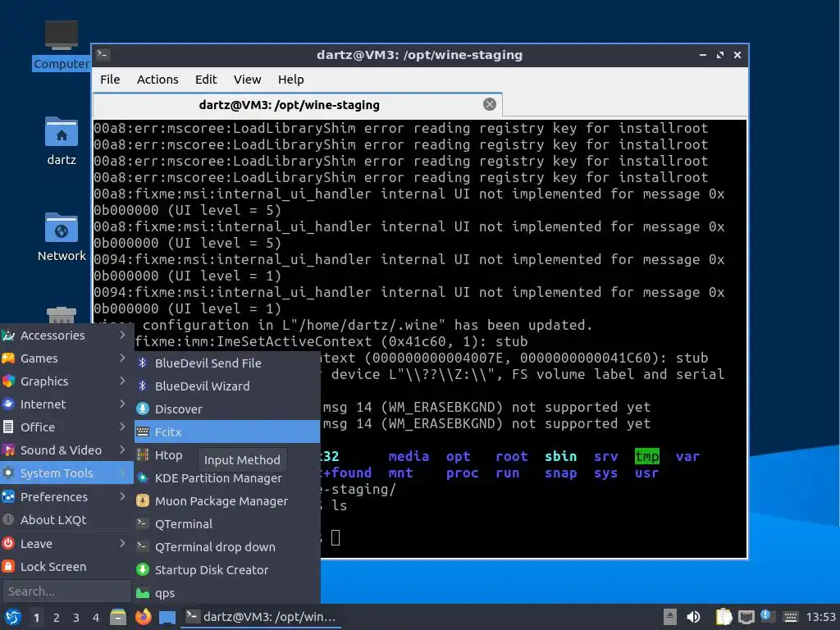Expand the Sound & Video submenu
This screenshot has width=840, height=630.
click(66, 450)
